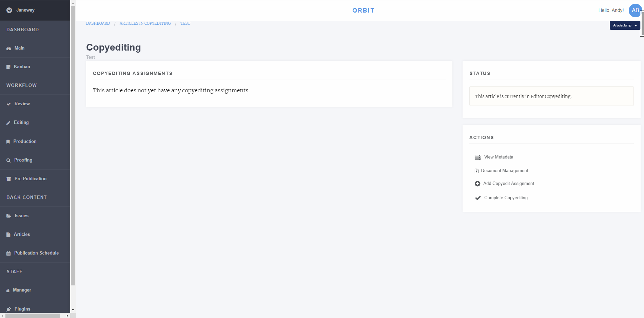This screenshot has height=318, width=644.
Task: Click the Proofing magnifier icon
Action: pos(8,161)
